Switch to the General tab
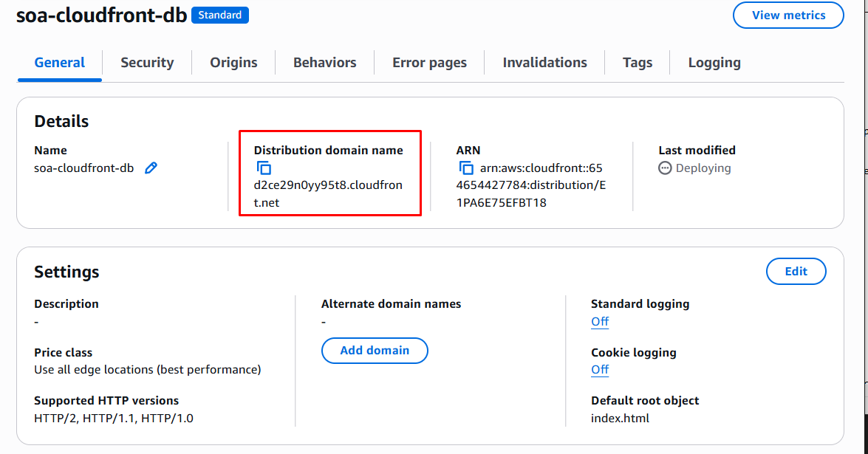Screen dimensions: 868x454 (60, 63)
